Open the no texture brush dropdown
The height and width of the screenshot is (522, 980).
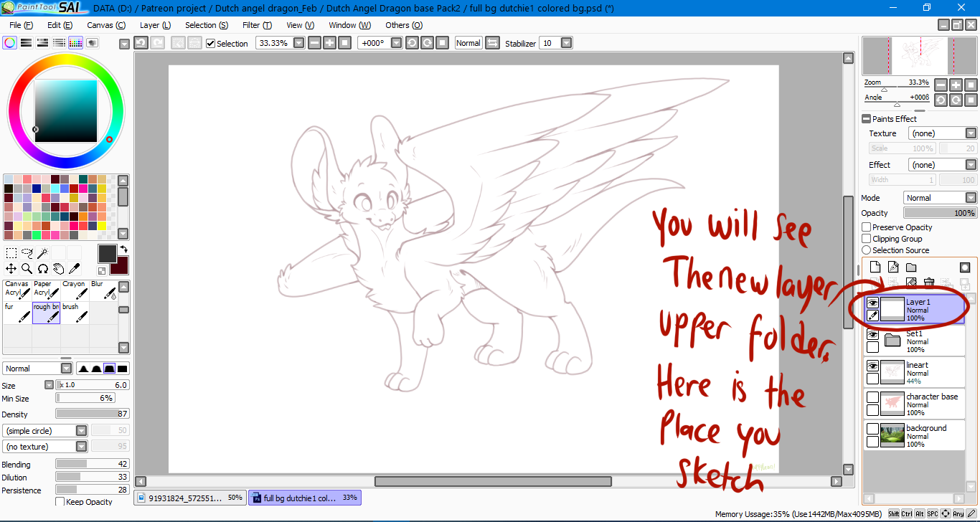coord(82,447)
